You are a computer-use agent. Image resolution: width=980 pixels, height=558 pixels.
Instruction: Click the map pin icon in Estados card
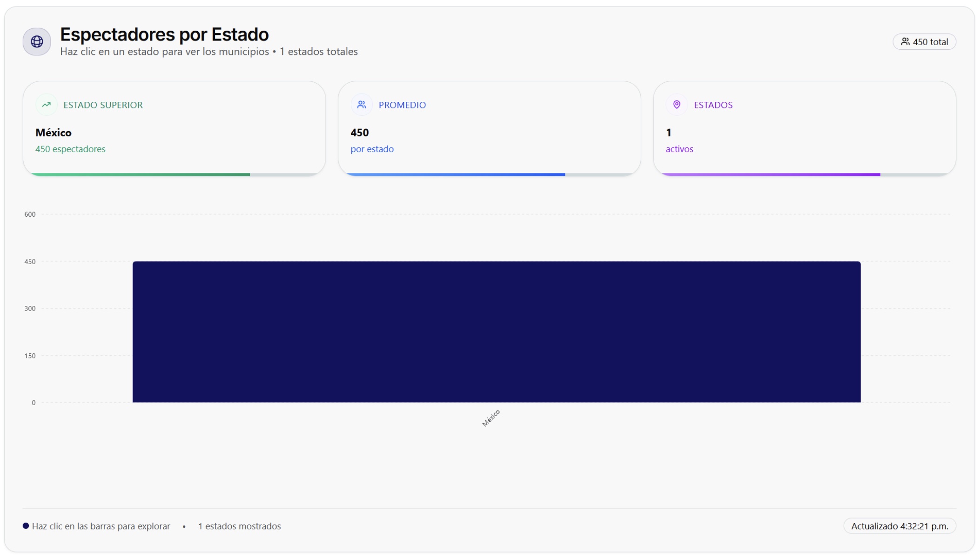click(x=677, y=105)
